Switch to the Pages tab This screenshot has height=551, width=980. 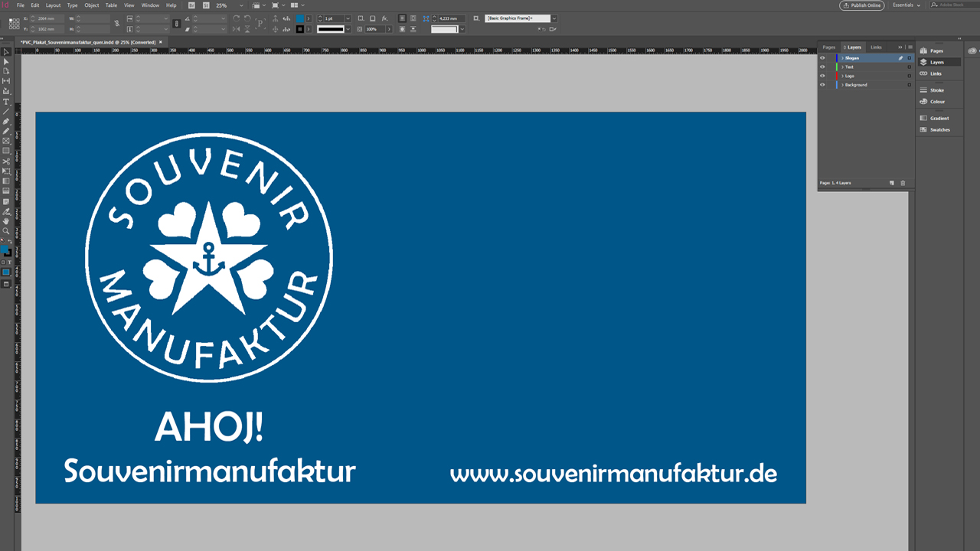[829, 47]
